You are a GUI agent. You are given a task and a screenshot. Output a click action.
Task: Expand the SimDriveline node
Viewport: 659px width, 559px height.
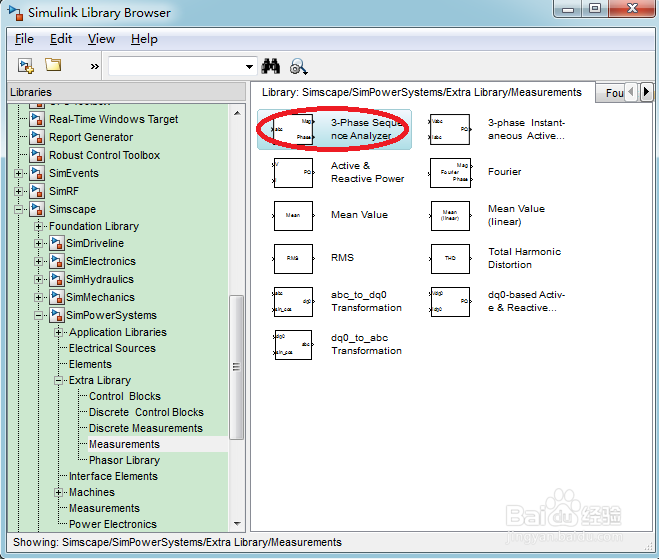(x=38, y=243)
